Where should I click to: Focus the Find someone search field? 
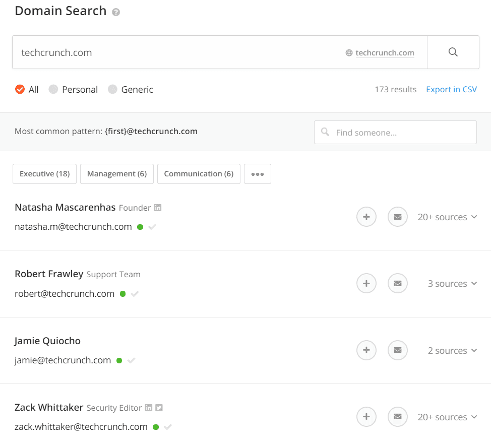coord(395,133)
